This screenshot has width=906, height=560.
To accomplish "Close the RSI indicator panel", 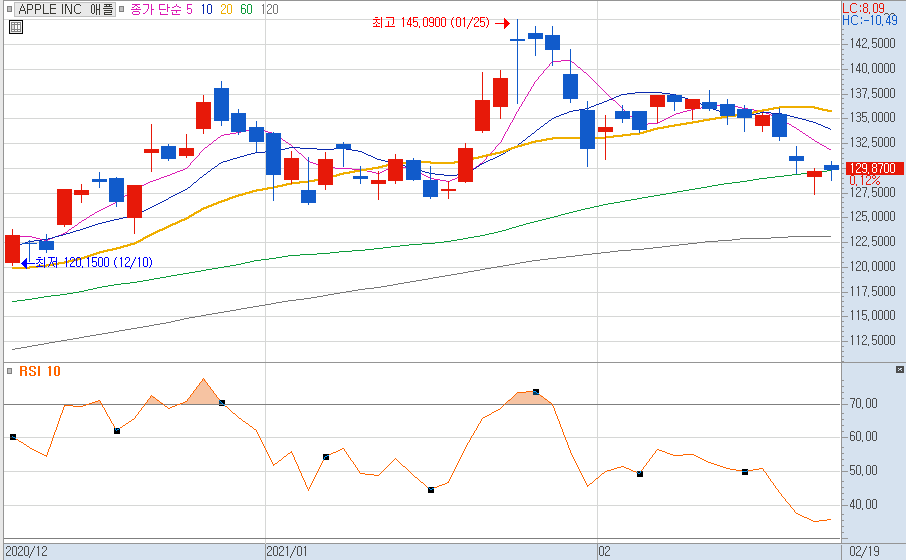I will pyautogui.click(x=900, y=369).
